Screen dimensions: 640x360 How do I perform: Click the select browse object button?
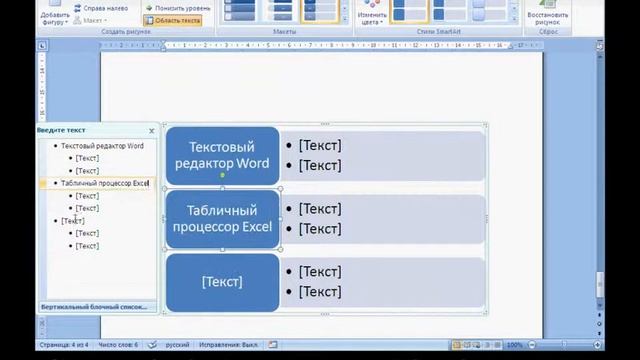tap(600, 324)
